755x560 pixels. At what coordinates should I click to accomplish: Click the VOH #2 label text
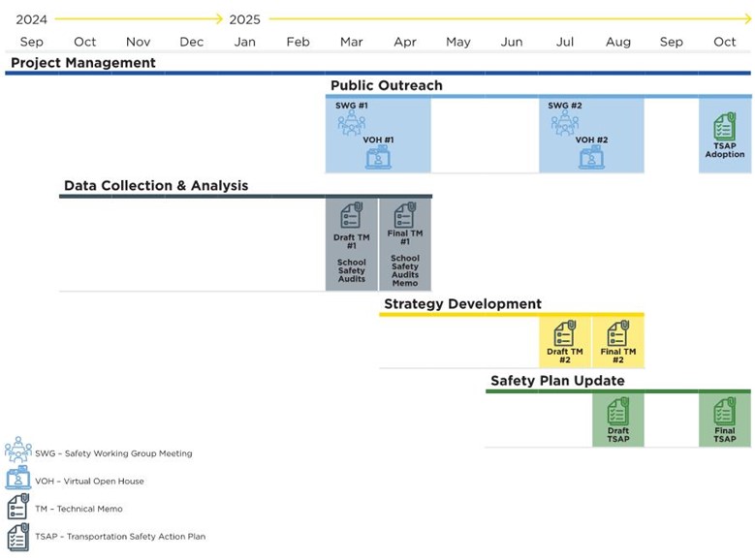point(591,140)
